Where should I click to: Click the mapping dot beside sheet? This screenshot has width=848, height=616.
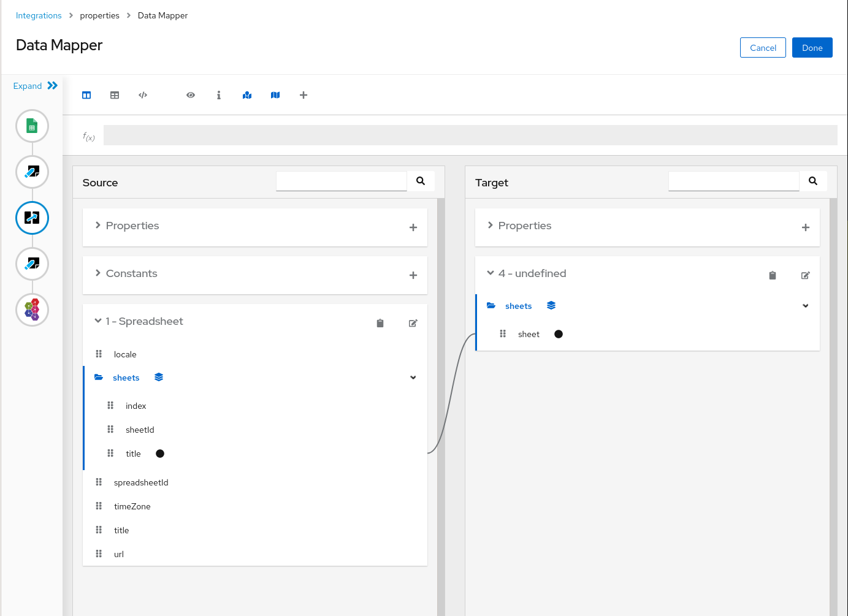pos(559,334)
